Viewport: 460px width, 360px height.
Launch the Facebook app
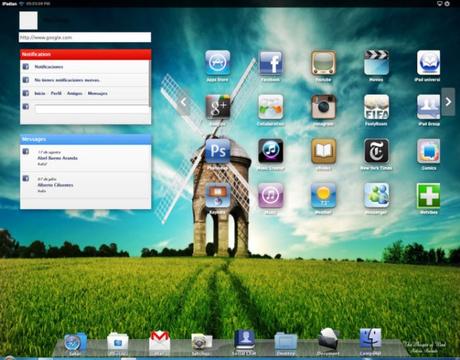pos(270,62)
